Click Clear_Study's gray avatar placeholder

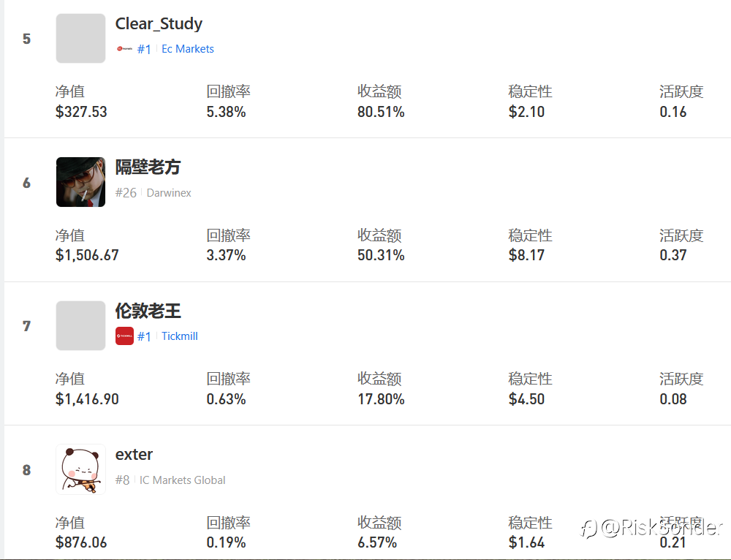[80, 38]
